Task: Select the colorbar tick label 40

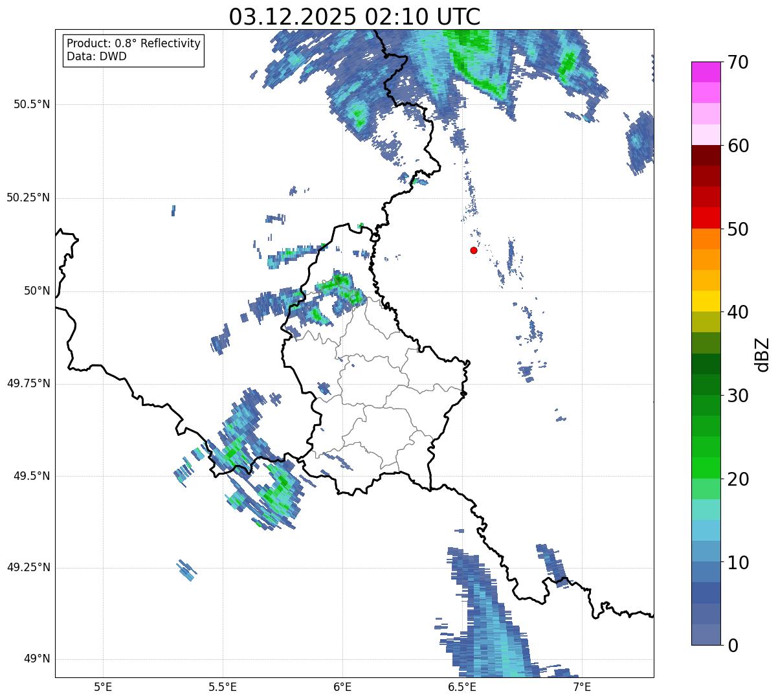Action: pyautogui.click(x=738, y=312)
